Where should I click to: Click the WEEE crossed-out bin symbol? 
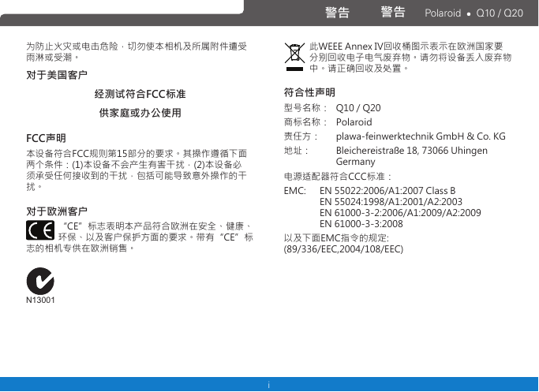(x=294, y=57)
